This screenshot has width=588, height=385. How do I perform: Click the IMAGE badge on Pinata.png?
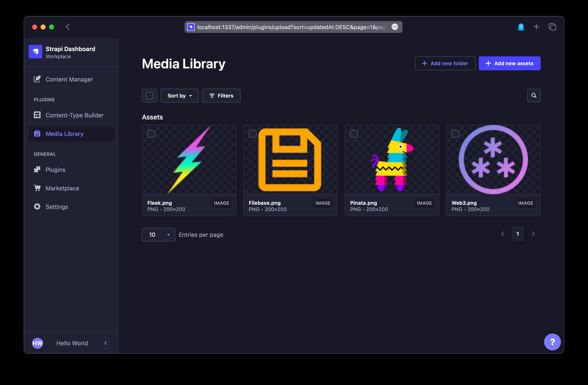[x=424, y=203]
